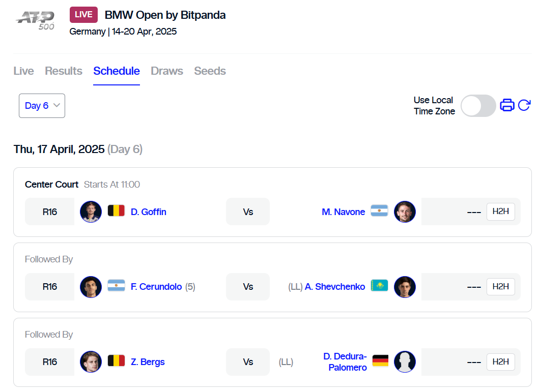The height and width of the screenshot is (392, 539).
Task: Click the ATP 500 logo
Action: click(x=36, y=21)
